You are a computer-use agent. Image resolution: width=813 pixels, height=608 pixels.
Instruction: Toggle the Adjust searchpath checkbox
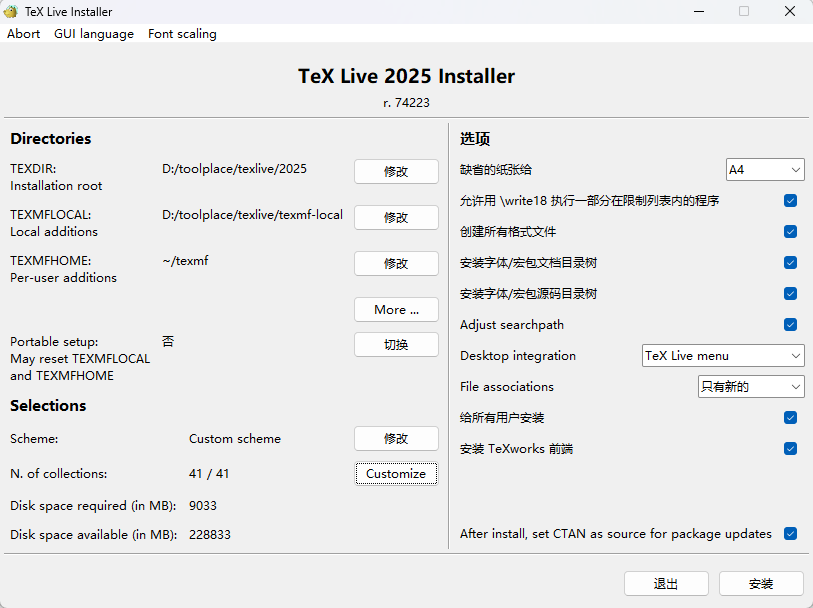[x=790, y=324]
